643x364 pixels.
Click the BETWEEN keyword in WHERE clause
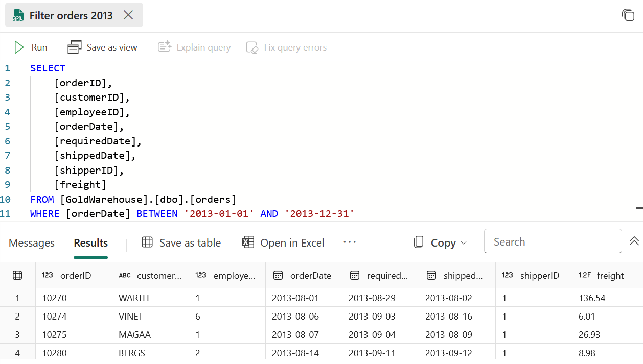coord(157,213)
